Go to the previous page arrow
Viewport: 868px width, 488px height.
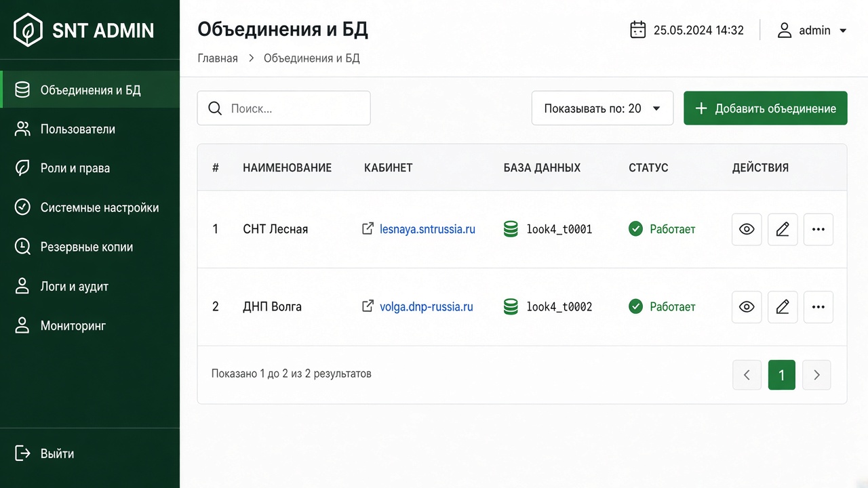pos(747,375)
